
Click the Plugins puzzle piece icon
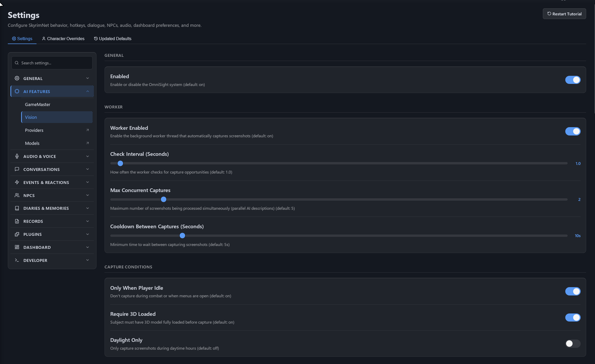tap(17, 234)
